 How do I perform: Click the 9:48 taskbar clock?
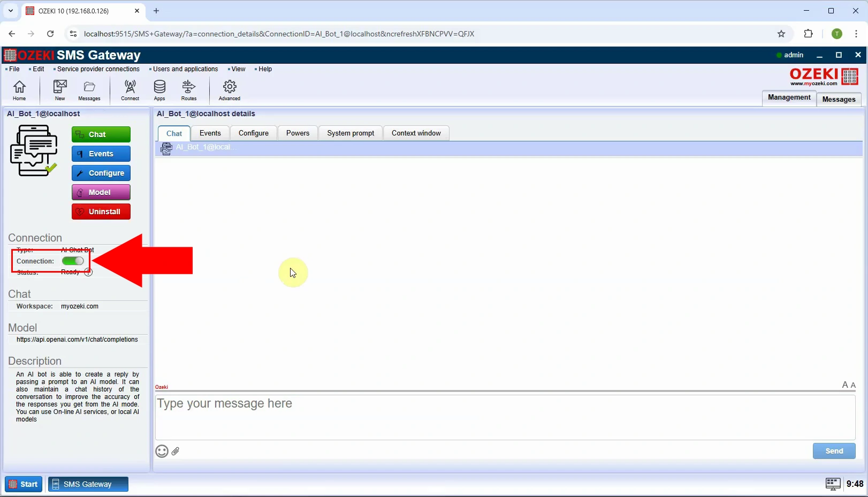tap(855, 484)
